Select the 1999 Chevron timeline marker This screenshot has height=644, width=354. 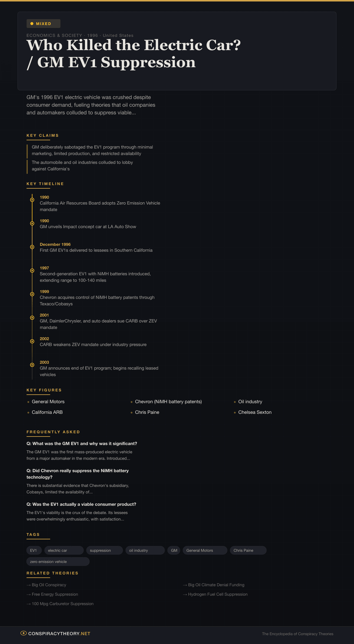(x=32, y=294)
